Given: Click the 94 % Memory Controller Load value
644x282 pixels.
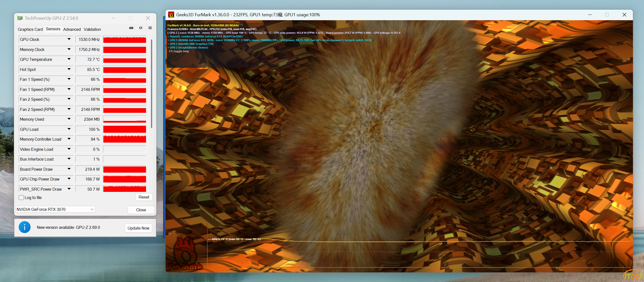Looking at the screenshot, I should pyautogui.click(x=88, y=139).
